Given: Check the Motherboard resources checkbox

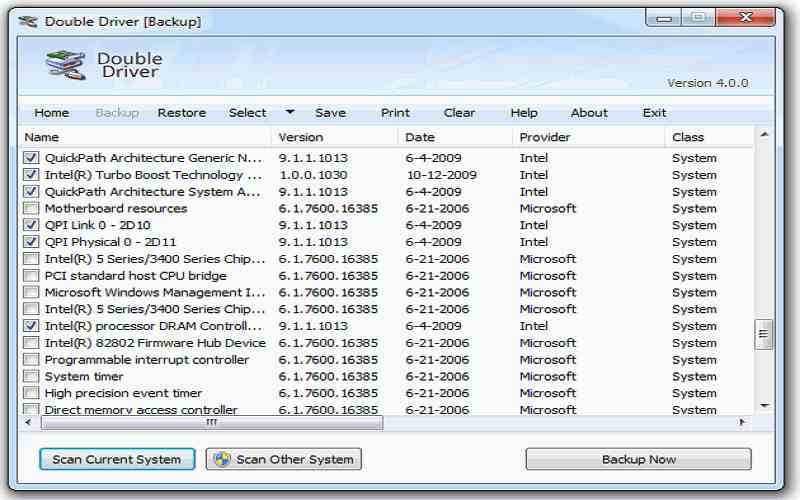Looking at the screenshot, I should tap(31, 208).
